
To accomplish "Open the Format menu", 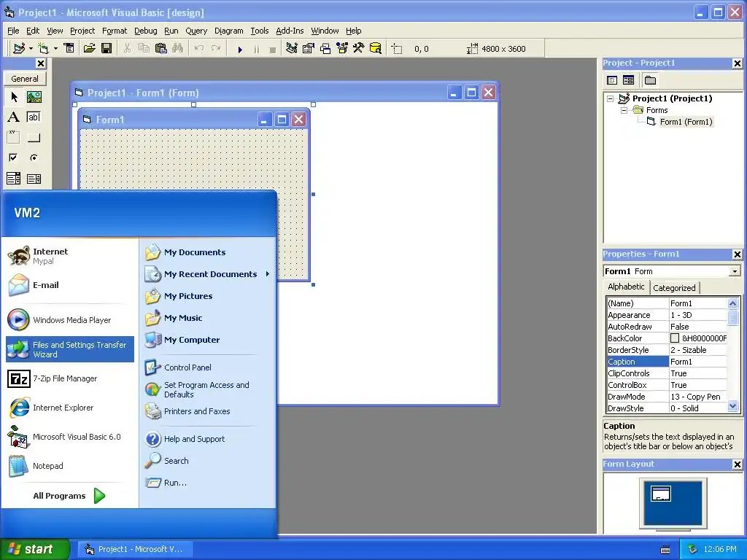I will 115,31.
